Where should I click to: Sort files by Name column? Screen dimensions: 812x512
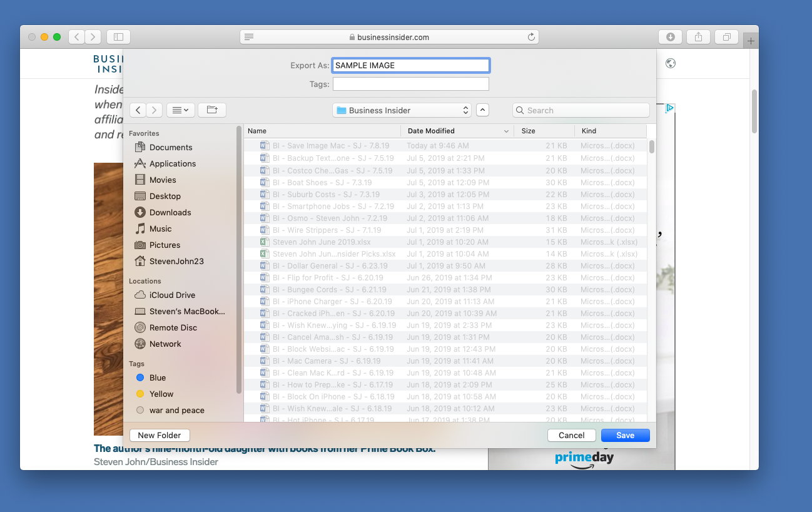[322, 131]
